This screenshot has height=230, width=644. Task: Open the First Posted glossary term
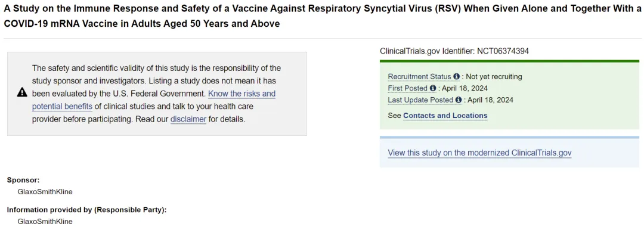click(x=408, y=88)
